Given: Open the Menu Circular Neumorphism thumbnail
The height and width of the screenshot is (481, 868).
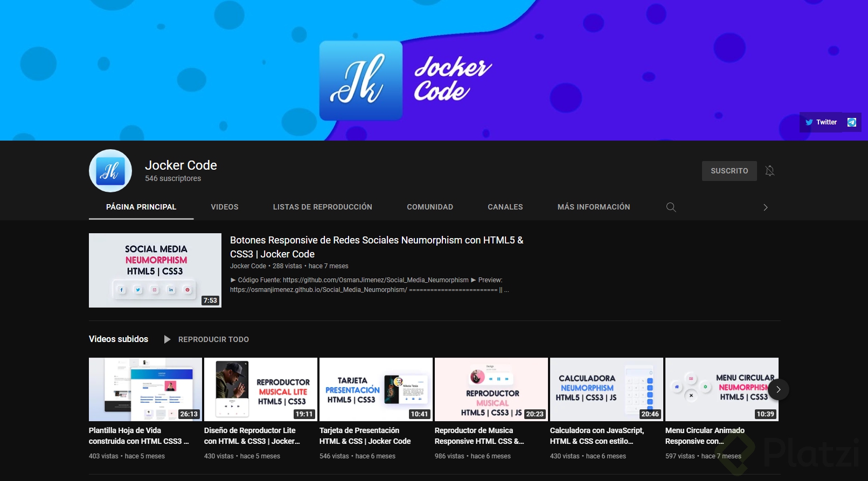Looking at the screenshot, I should pyautogui.click(x=722, y=389).
